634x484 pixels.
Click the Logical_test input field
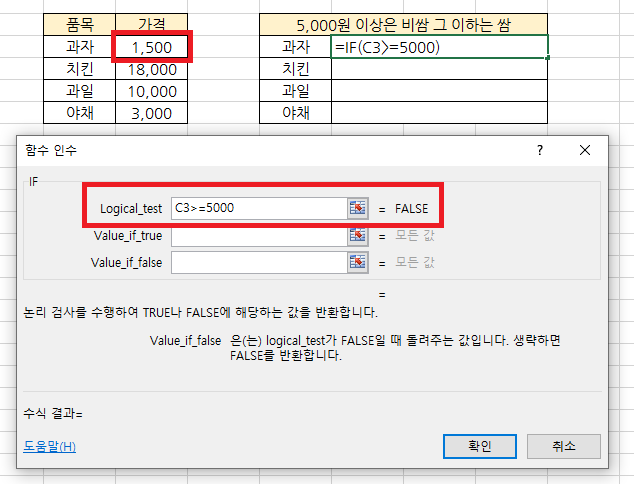tap(259, 208)
